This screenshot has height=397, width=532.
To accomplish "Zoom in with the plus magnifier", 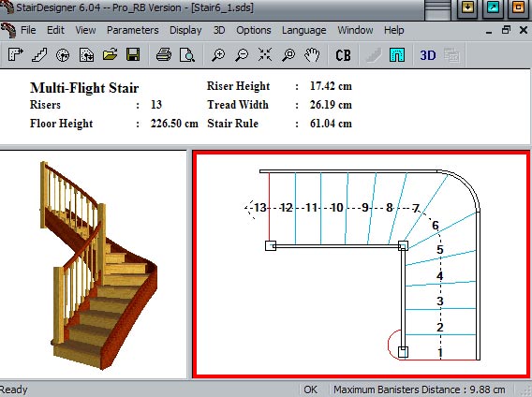I will click(x=218, y=54).
